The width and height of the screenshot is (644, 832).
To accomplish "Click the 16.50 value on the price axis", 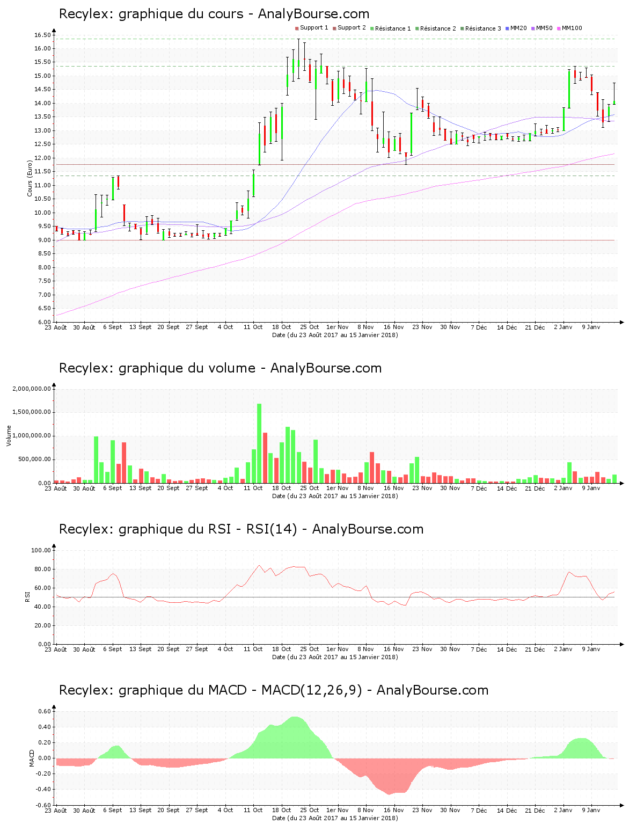I will pyautogui.click(x=42, y=35).
